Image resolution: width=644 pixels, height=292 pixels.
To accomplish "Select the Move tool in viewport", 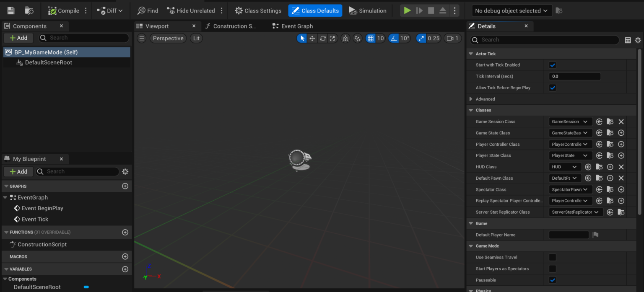I will click(312, 38).
